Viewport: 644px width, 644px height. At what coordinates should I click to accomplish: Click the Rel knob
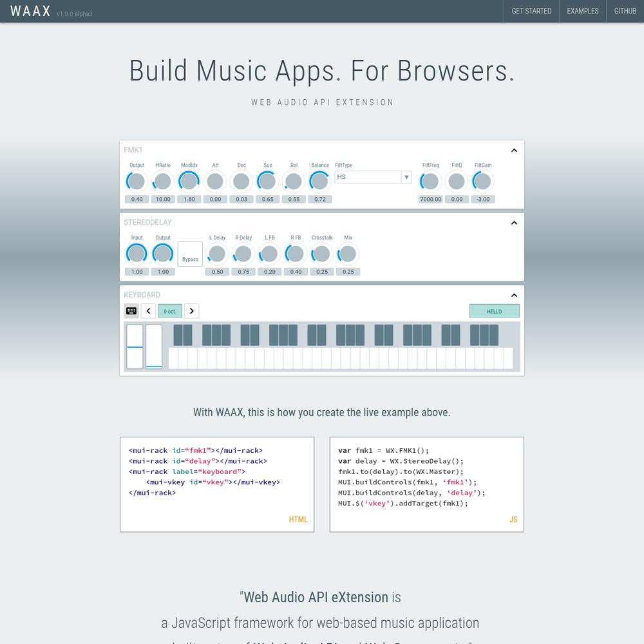294,181
